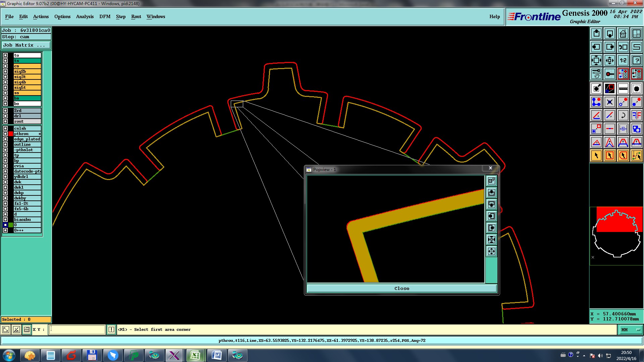Toggle the checkbox for layer rout
Viewport: 644px width, 362px height.
pyautogui.click(x=5, y=121)
